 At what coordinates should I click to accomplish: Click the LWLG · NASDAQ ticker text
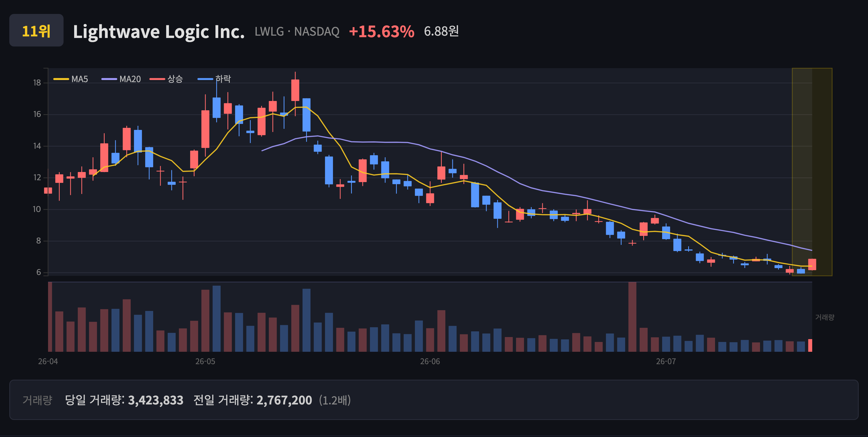(297, 32)
